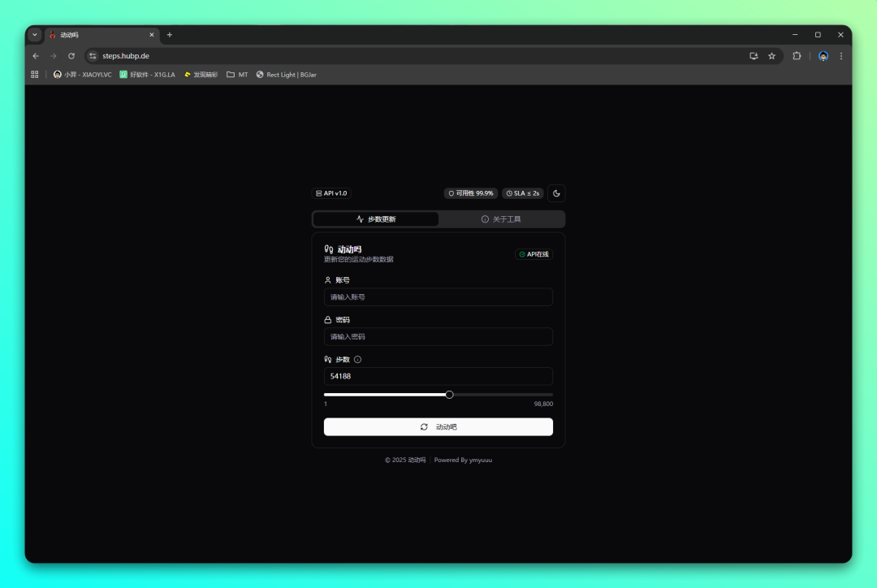Close the 动动吗 browser tab
The width and height of the screenshot is (877, 588).
[x=152, y=35]
